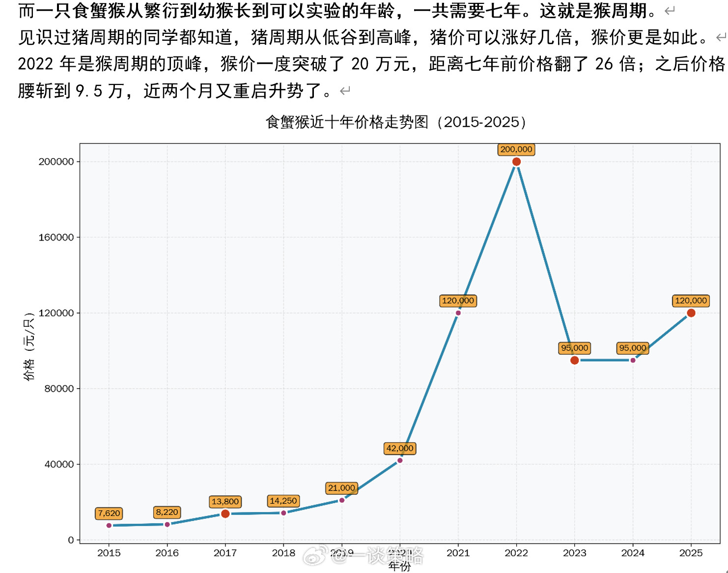Select the 2022 red peak marker
The image size is (728, 573).
516,162
